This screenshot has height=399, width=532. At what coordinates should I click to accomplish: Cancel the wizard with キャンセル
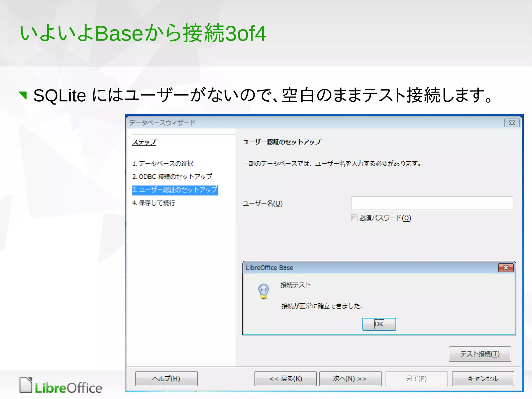tap(483, 378)
